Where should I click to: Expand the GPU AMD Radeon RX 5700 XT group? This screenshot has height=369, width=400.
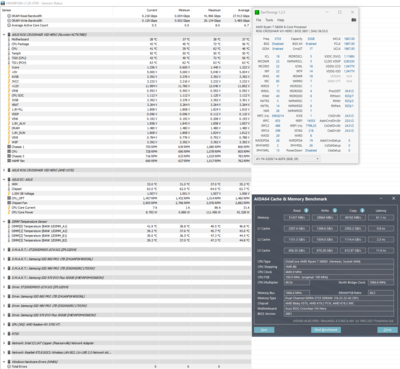coord(4,324)
